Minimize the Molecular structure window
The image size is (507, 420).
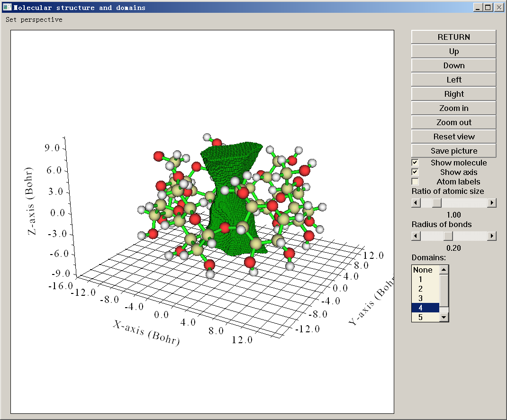478,7
